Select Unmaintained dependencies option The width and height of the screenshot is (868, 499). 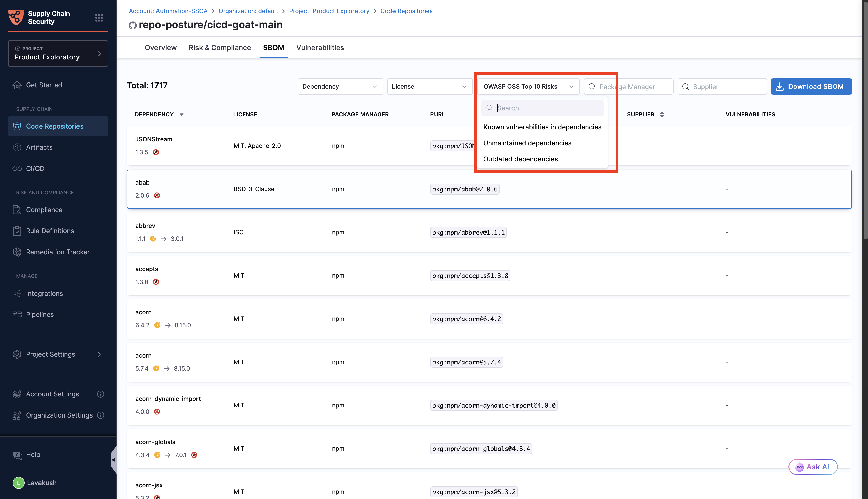[x=527, y=143]
